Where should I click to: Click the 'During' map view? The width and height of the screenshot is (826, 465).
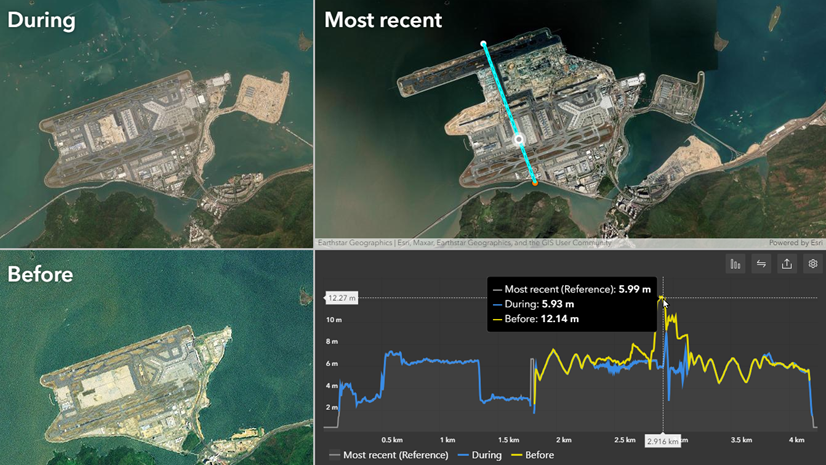point(156,124)
